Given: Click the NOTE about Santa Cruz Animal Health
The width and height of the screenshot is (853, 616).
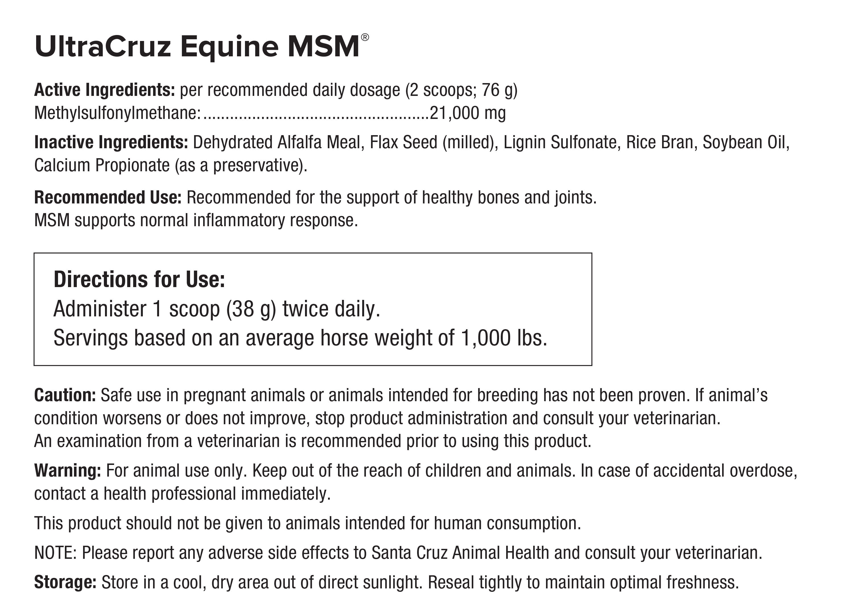Looking at the screenshot, I should 398,553.
